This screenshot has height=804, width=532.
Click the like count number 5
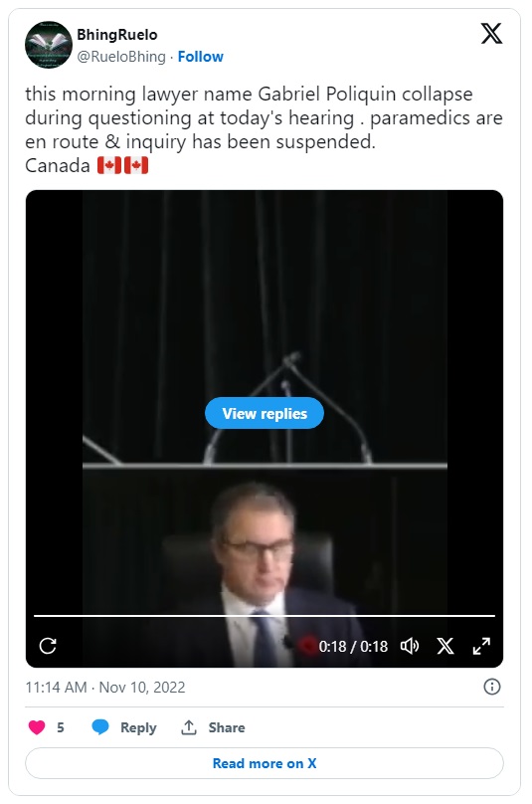point(61,727)
